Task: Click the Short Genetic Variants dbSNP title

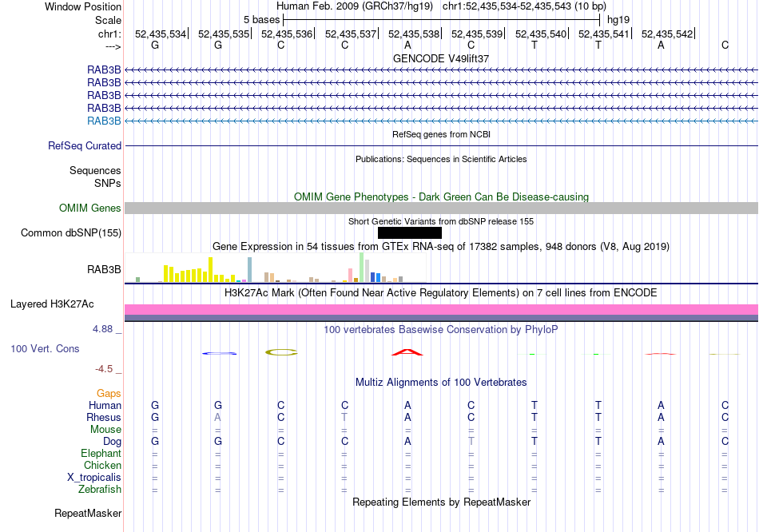Action: pyautogui.click(x=441, y=221)
